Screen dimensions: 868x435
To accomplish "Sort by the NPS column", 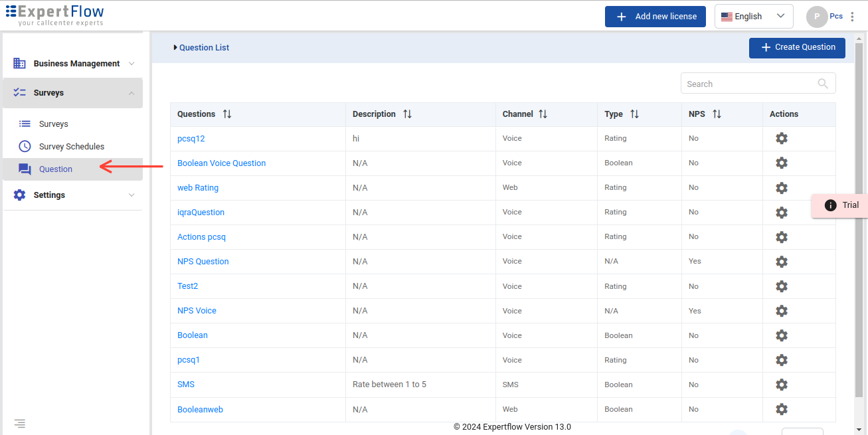I will coord(717,114).
